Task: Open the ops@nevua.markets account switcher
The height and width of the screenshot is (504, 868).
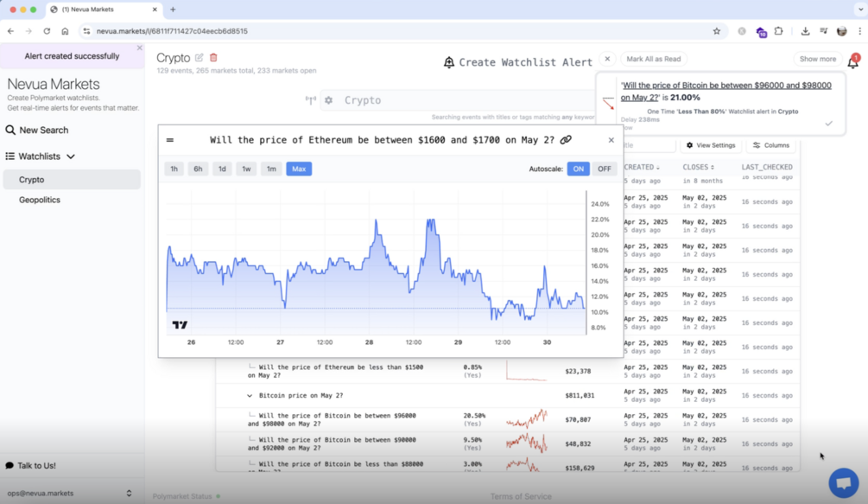Action: coord(69,493)
